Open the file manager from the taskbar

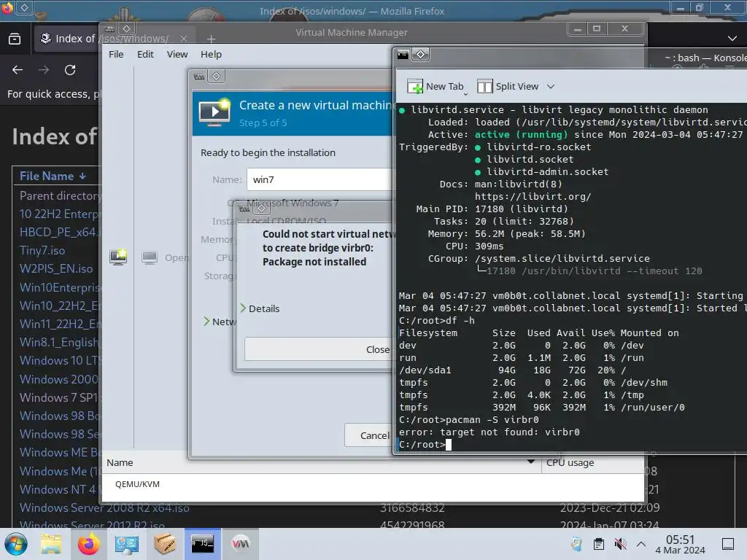coord(51,544)
